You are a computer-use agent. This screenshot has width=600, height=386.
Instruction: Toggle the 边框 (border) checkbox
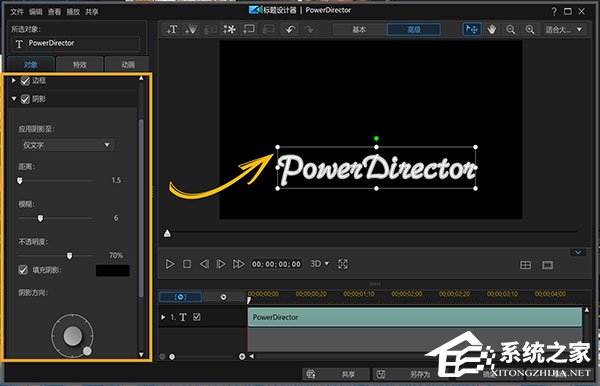pos(25,81)
